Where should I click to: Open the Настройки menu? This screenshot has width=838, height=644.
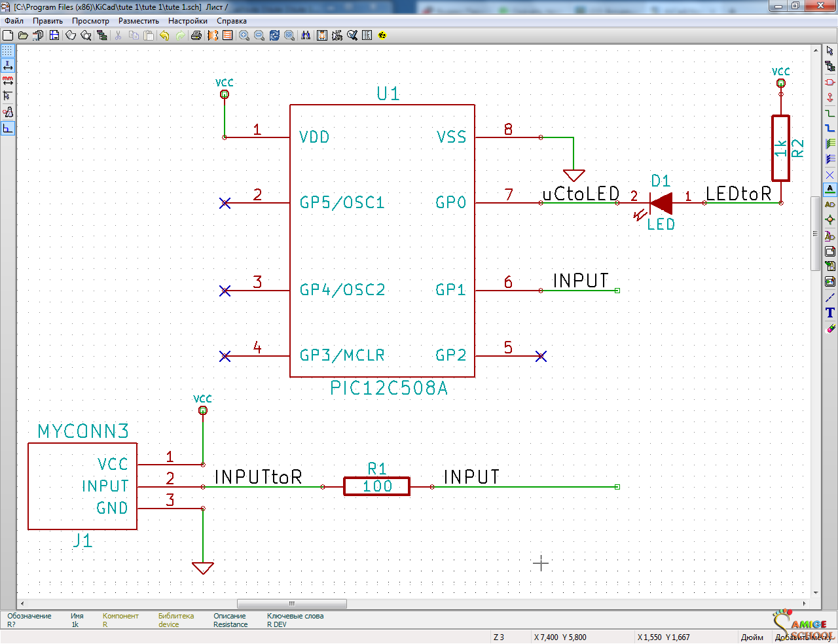(x=188, y=21)
